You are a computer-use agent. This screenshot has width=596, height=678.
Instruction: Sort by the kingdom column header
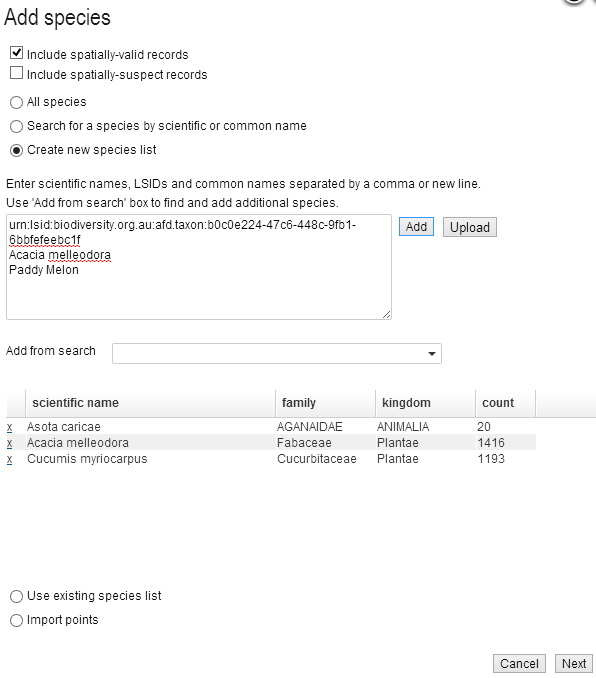(x=425, y=403)
